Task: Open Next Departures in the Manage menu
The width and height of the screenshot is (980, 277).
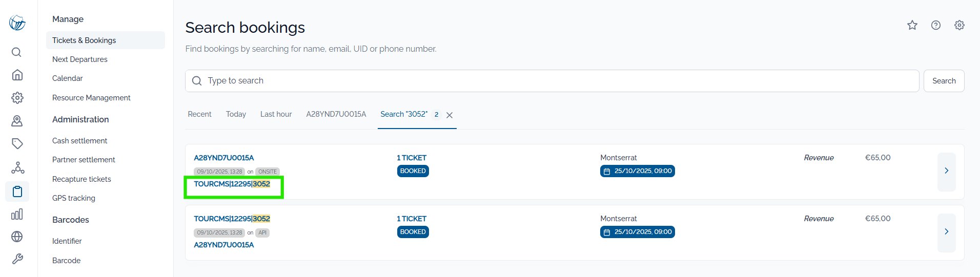Action: (80, 59)
